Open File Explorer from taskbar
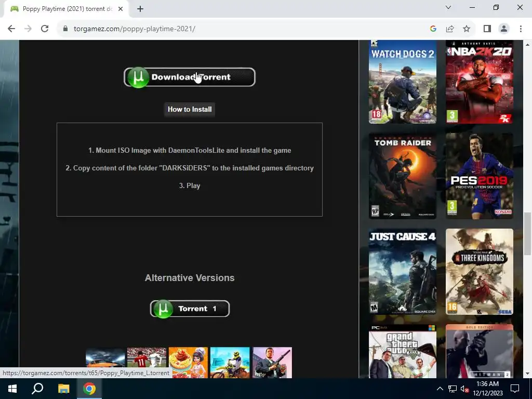Image resolution: width=532 pixels, height=399 pixels. coord(63,389)
